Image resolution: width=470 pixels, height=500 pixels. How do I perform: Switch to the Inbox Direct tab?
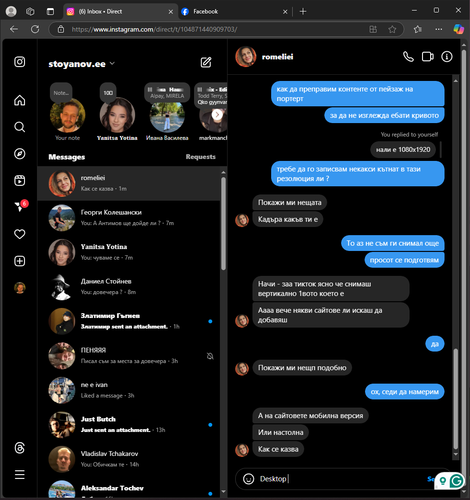click(120, 11)
